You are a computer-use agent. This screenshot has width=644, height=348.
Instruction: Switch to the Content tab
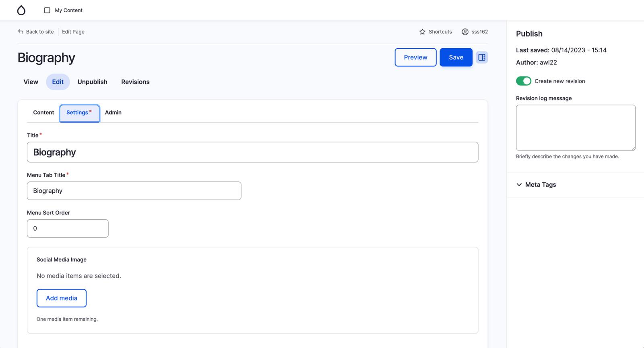tap(43, 113)
